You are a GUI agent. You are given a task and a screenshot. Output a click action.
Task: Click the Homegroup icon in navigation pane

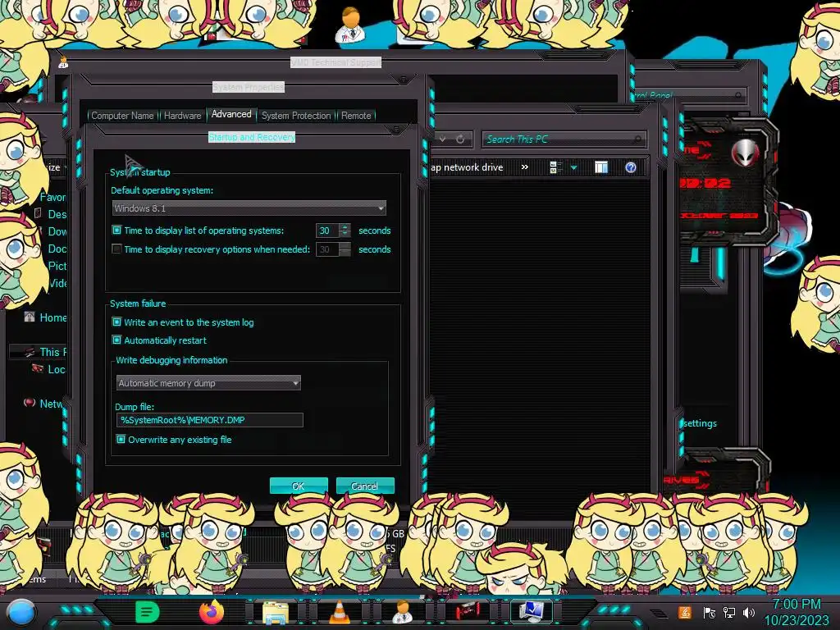(30, 317)
